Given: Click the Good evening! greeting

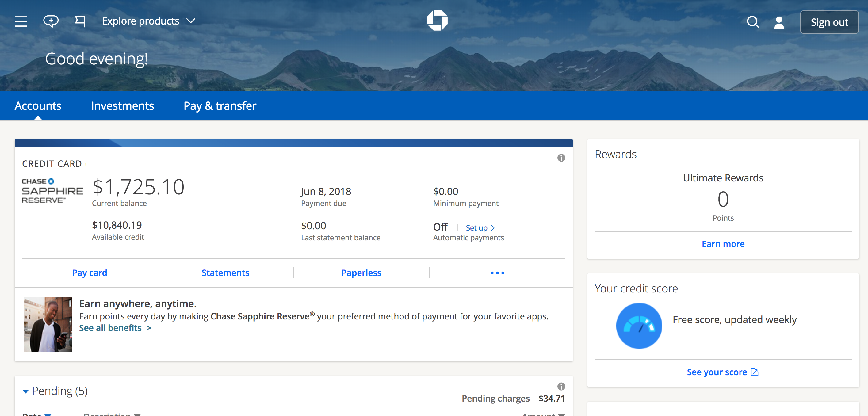Looking at the screenshot, I should click(x=96, y=59).
